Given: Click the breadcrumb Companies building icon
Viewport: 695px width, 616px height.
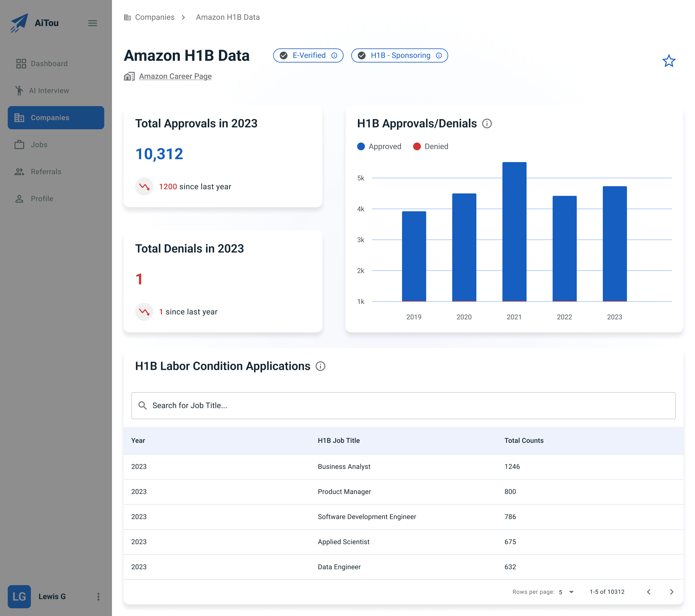Looking at the screenshot, I should coord(127,17).
